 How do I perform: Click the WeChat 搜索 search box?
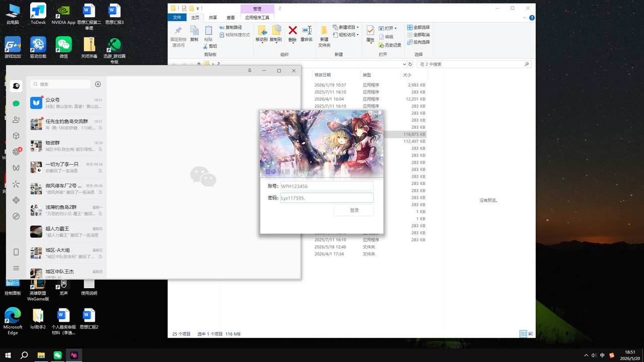(x=60, y=84)
